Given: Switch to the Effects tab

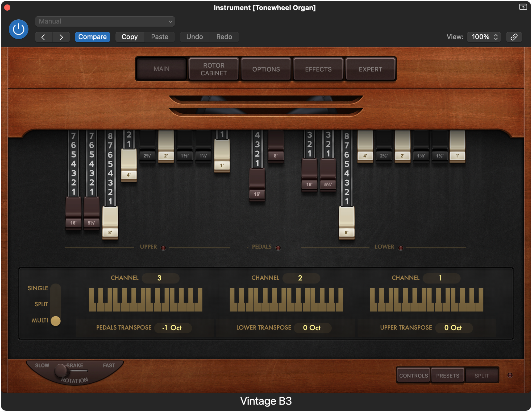Looking at the screenshot, I should (x=318, y=69).
